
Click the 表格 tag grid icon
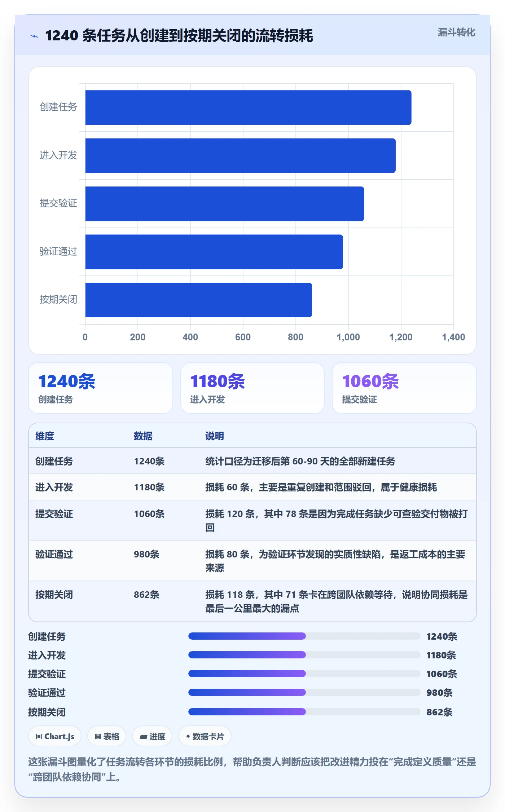point(98,736)
